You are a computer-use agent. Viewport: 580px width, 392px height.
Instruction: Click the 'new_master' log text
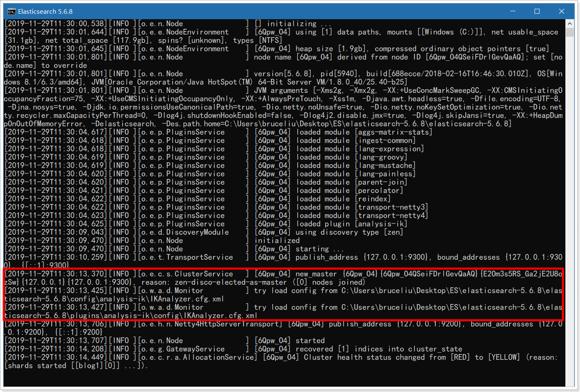coord(316,274)
